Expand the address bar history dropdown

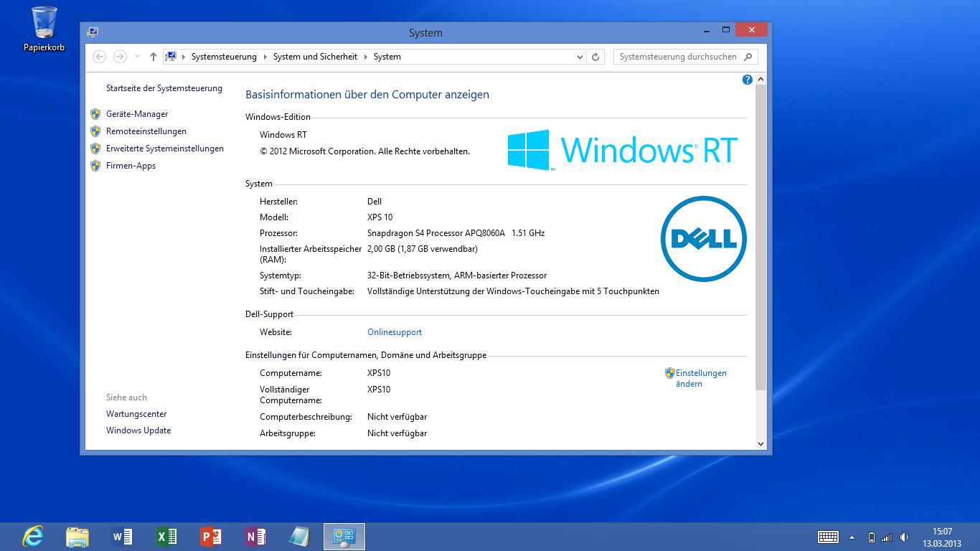click(580, 57)
